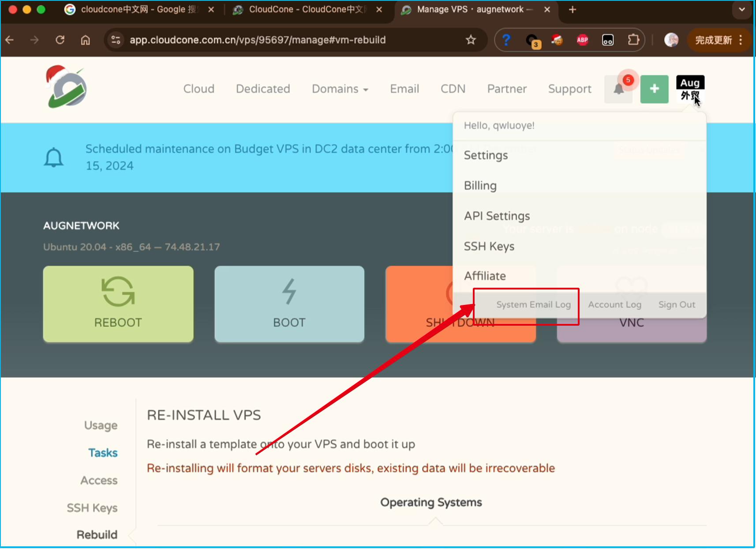Open the Support nav item

tap(570, 89)
